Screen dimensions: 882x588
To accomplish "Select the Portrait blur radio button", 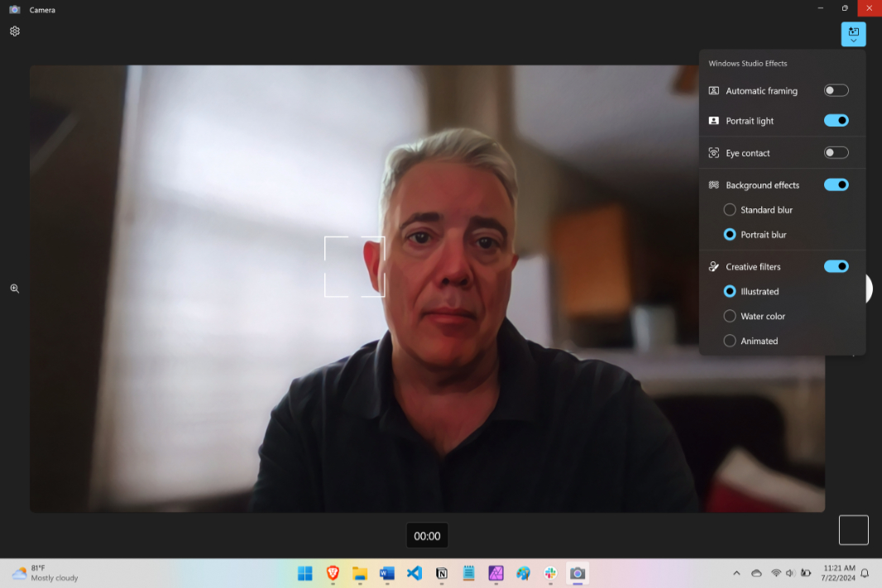I will click(730, 235).
